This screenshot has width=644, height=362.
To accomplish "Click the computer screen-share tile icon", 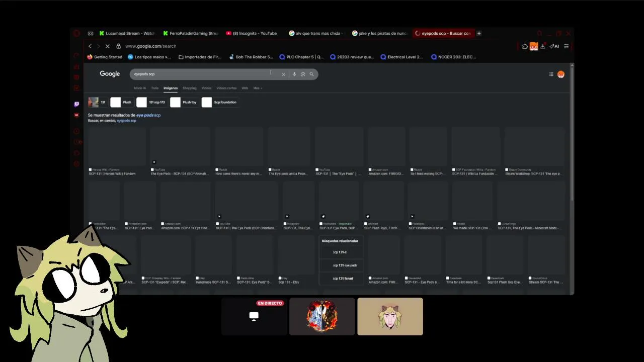I will [x=254, y=316].
